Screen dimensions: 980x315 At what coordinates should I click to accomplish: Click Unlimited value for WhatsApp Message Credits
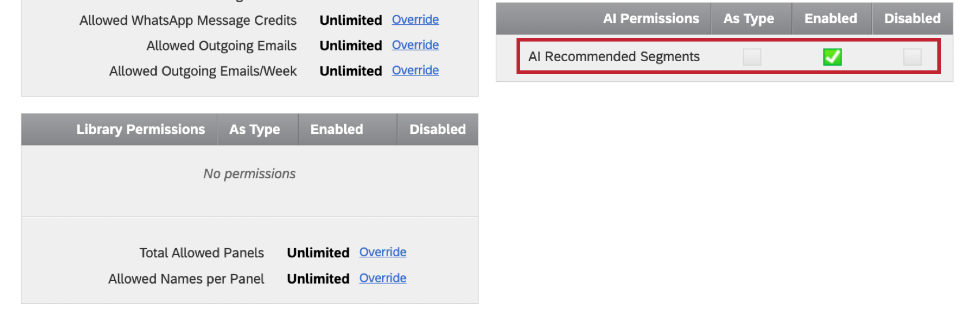coord(350,20)
